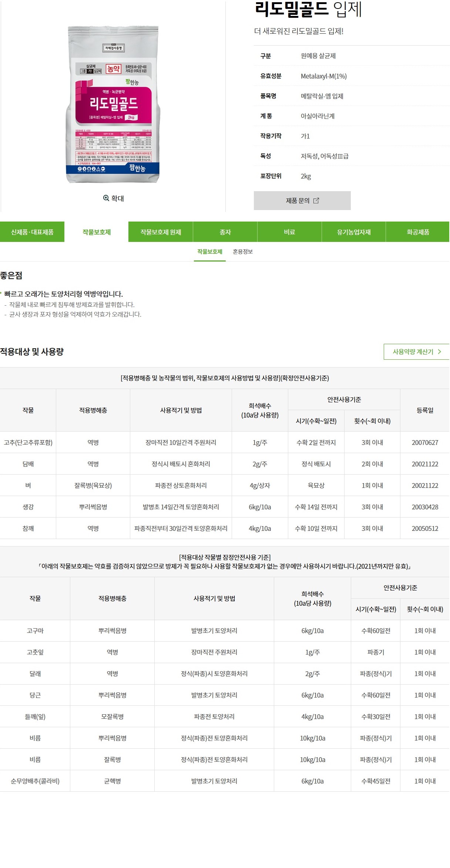Click the Metalaxyl-M(1%) ingredient value
Screen dimensions: 450x868
pos(324,76)
